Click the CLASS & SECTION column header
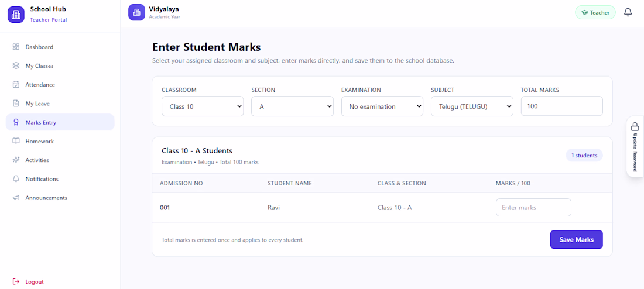The image size is (644, 289). [402, 183]
